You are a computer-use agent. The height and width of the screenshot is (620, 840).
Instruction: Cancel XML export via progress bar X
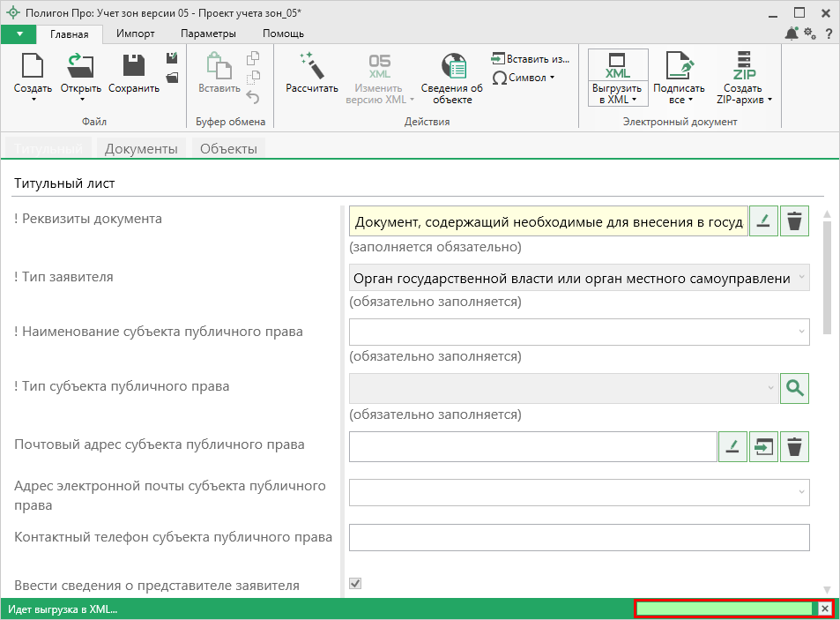(824, 609)
